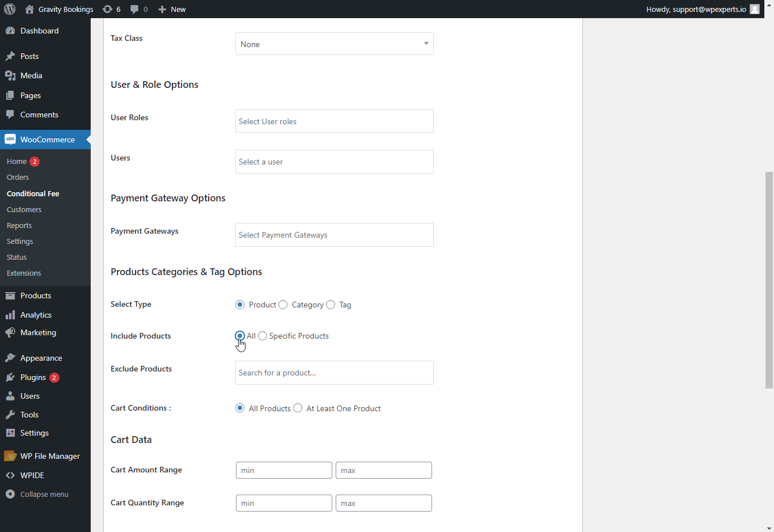Open WooCommerce Orders submenu item
This screenshot has height=532, width=774.
pyautogui.click(x=18, y=178)
